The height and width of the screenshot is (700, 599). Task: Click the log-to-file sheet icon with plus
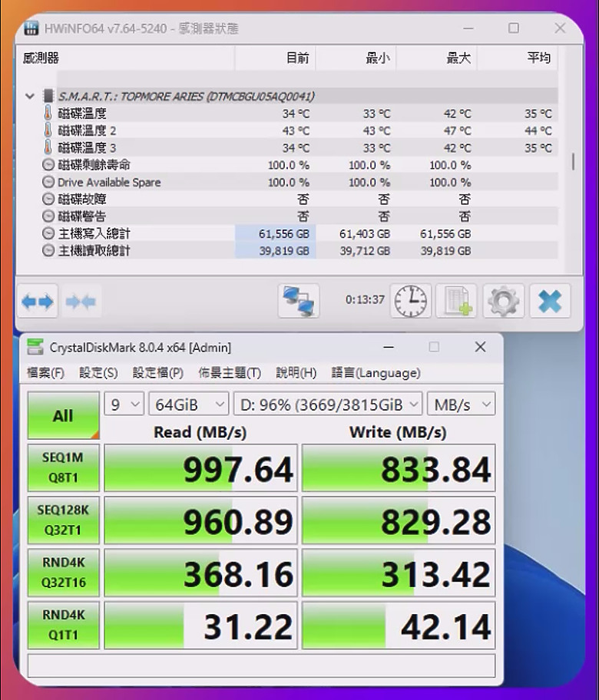[458, 301]
